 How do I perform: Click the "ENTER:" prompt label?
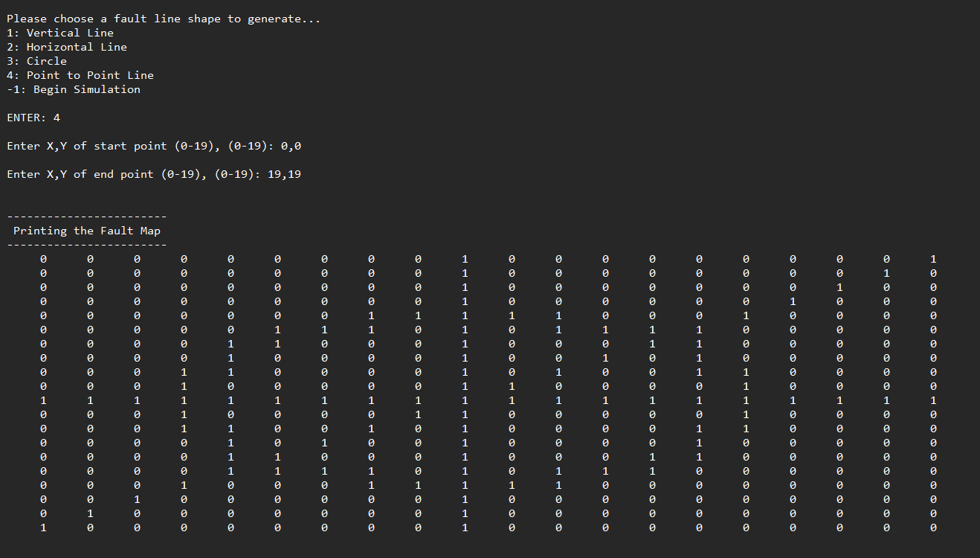pos(27,118)
